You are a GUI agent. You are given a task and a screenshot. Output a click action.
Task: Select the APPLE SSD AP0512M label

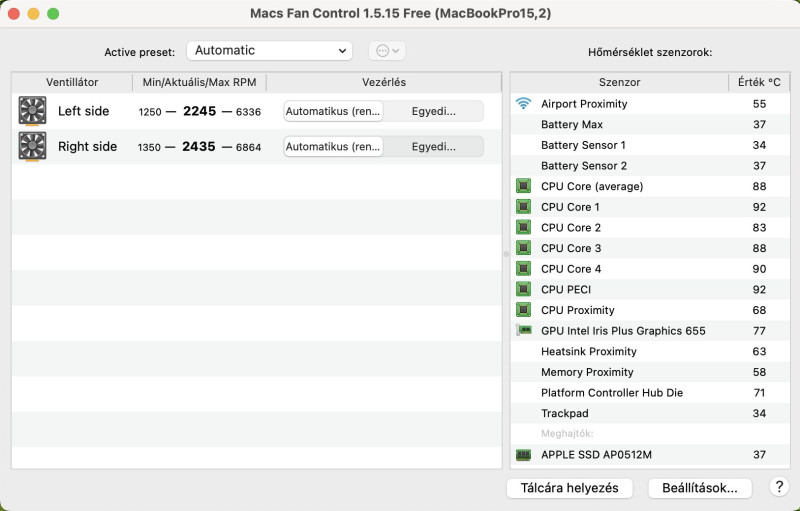pos(596,454)
